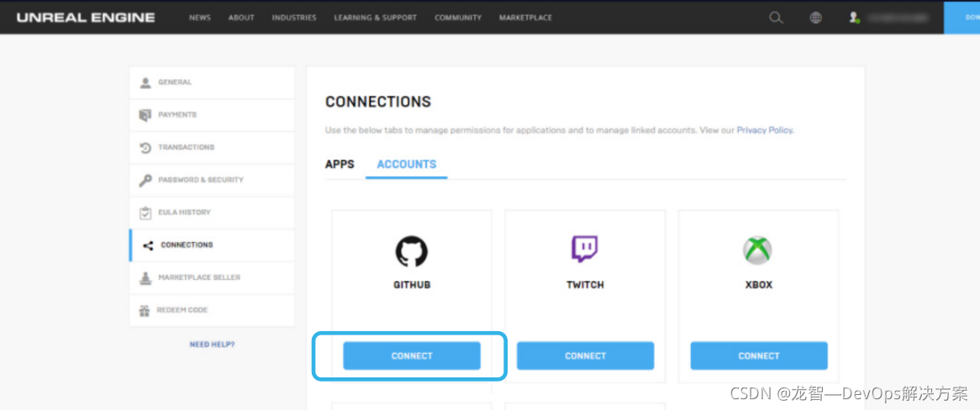This screenshot has height=411, width=980.
Task: Open Transactions in sidebar
Action: click(x=212, y=147)
